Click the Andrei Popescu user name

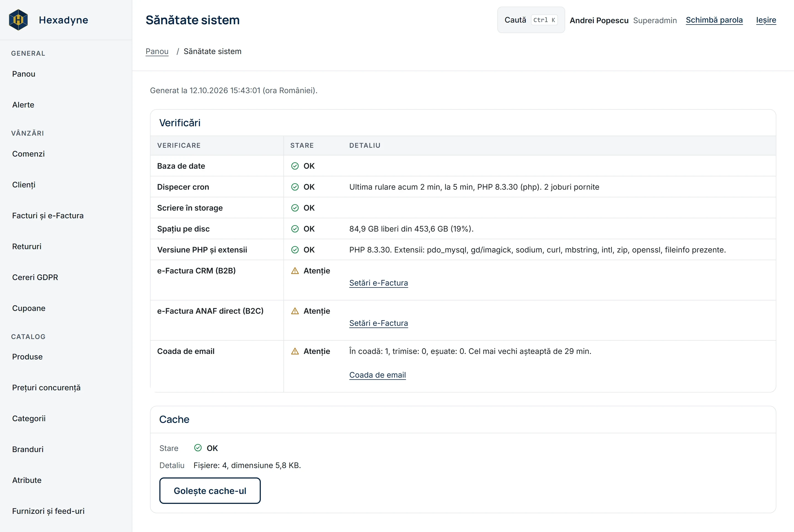pos(599,20)
